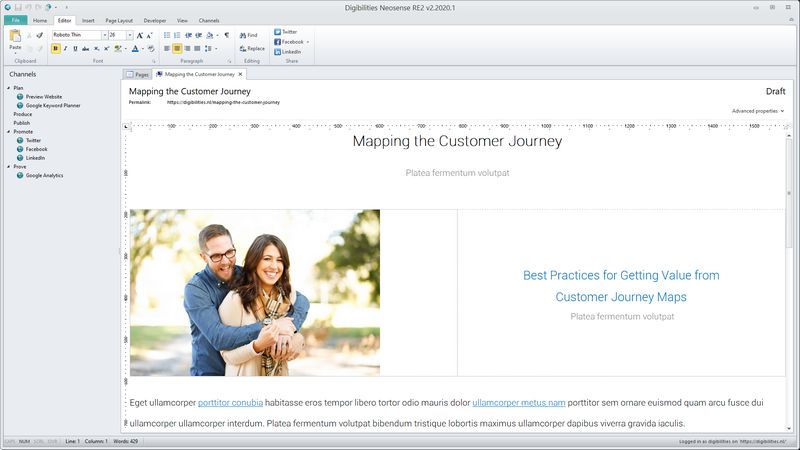Click the bullet list icon
Viewport: 800px width, 450px height.
[x=167, y=35]
